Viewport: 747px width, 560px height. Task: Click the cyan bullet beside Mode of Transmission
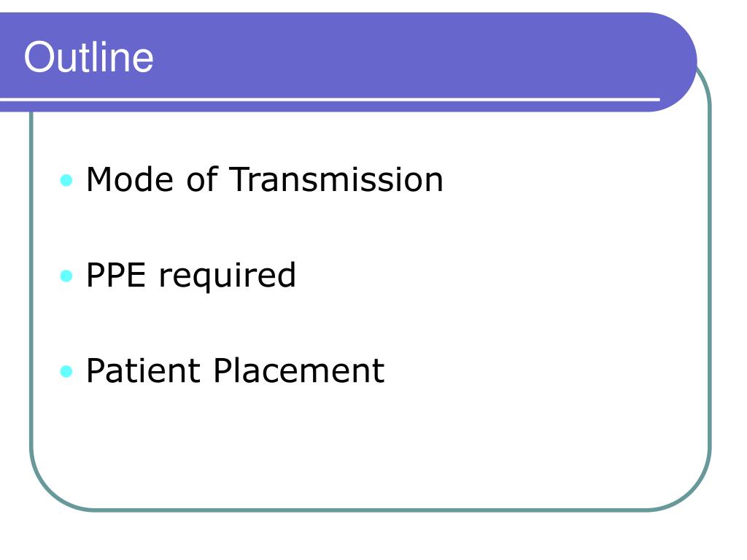point(66,180)
